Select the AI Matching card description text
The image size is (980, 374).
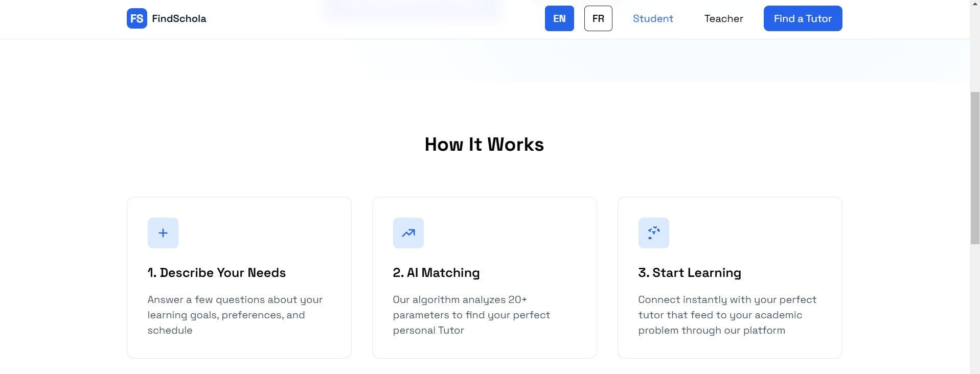tap(471, 315)
